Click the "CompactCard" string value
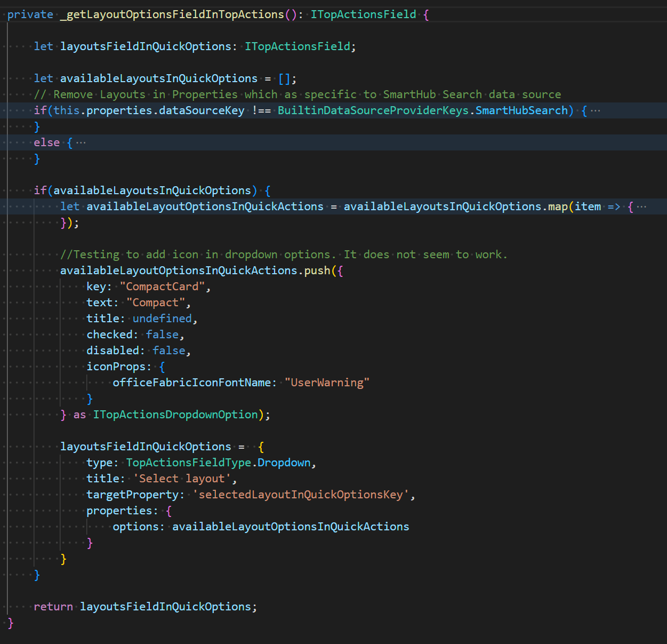667x644 pixels. [163, 287]
